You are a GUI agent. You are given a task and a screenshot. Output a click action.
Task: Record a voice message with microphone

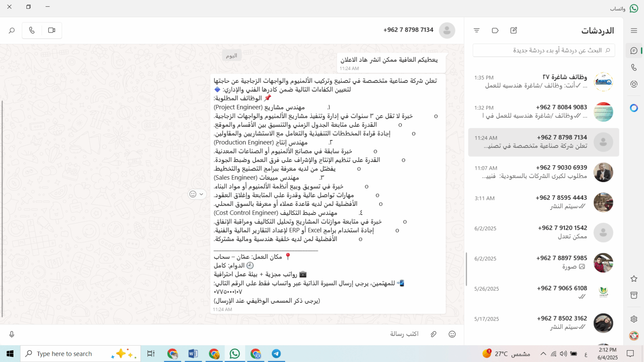coord(12,334)
